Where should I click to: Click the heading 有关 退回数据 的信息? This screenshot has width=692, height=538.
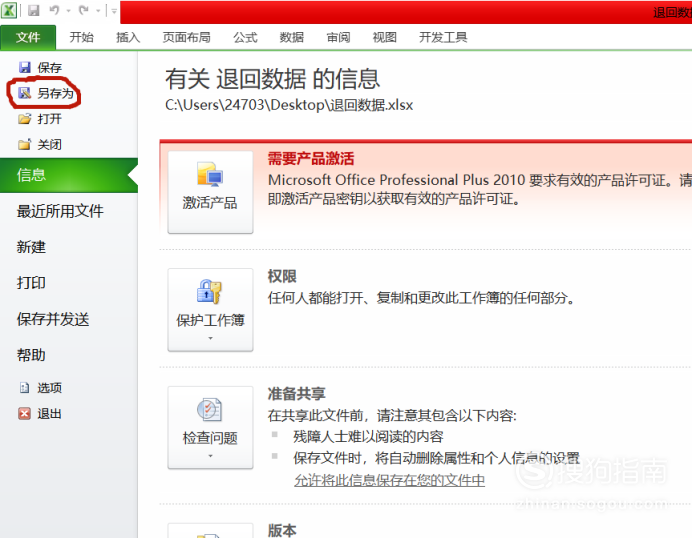coord(272,79)
